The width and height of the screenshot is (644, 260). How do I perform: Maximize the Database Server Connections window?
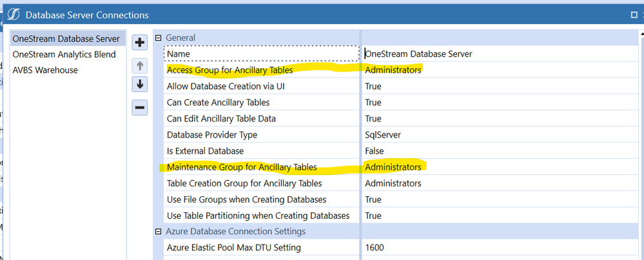(634, 15)
